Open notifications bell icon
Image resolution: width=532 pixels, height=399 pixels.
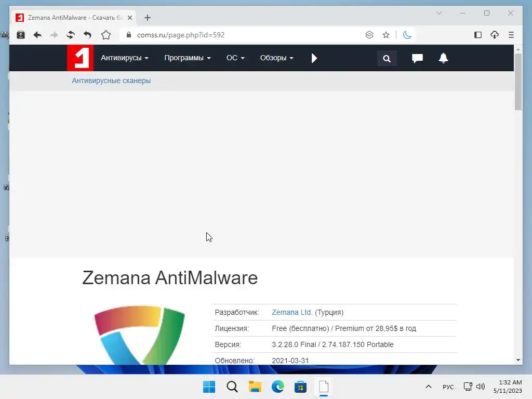point(443,58)
